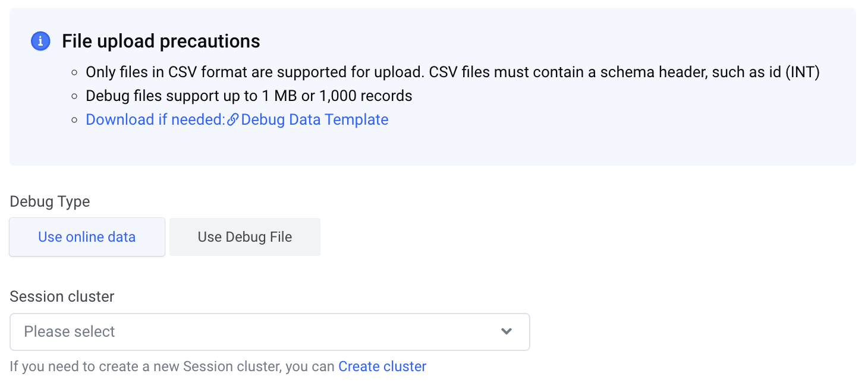The height and width of the screenshot is (386, 868).
Task: Expand the Session cluster dropdown chevron arrow
Action: [507, 331]
